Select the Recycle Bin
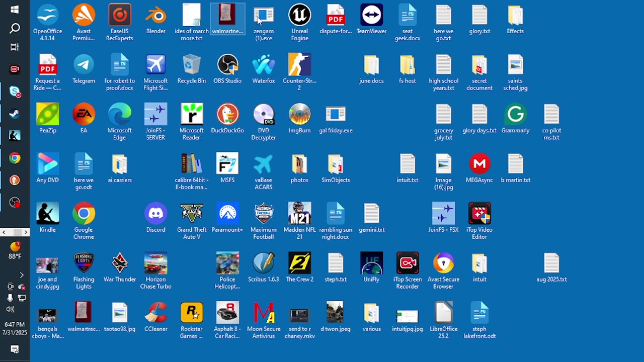Screen dimensions: 644x362 click(192, 69)
